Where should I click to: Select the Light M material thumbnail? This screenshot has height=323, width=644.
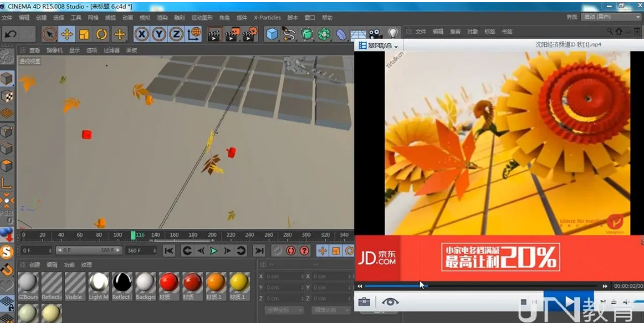click(99, 286)
